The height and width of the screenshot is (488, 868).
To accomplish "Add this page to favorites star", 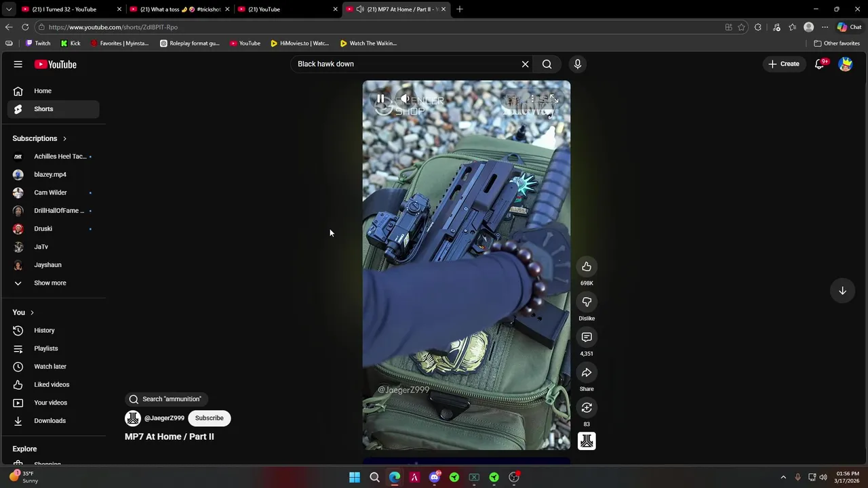I will (741, 27).
